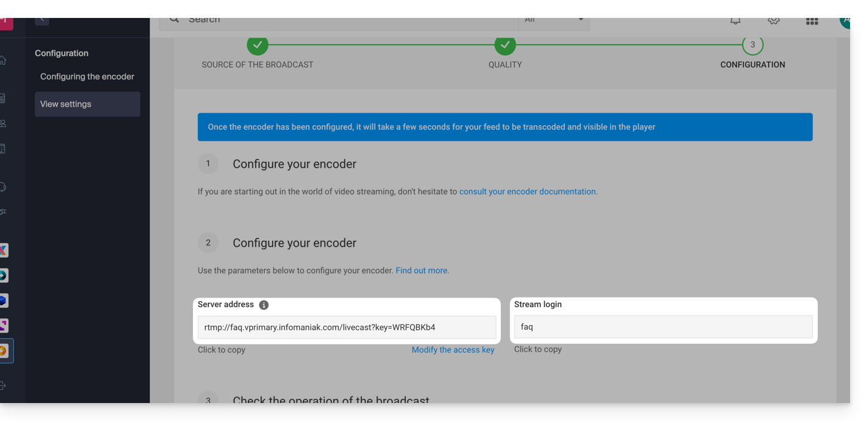Select View settings in sidebar
The width and height of the screenshot is (868, 421).
(87, 104)
